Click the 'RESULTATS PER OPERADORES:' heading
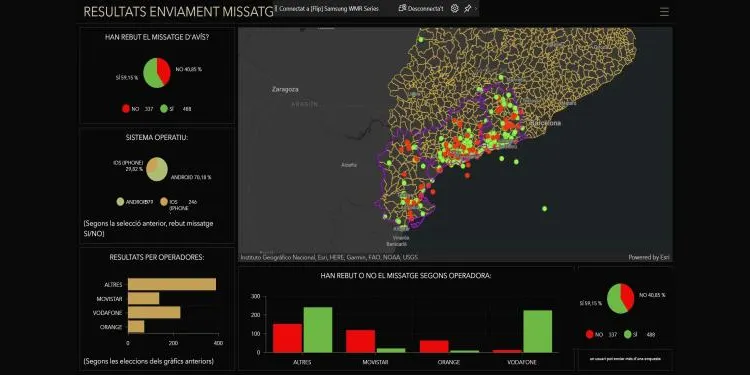Viewport: 750px width, 375px height. click(x=157, y=257)
